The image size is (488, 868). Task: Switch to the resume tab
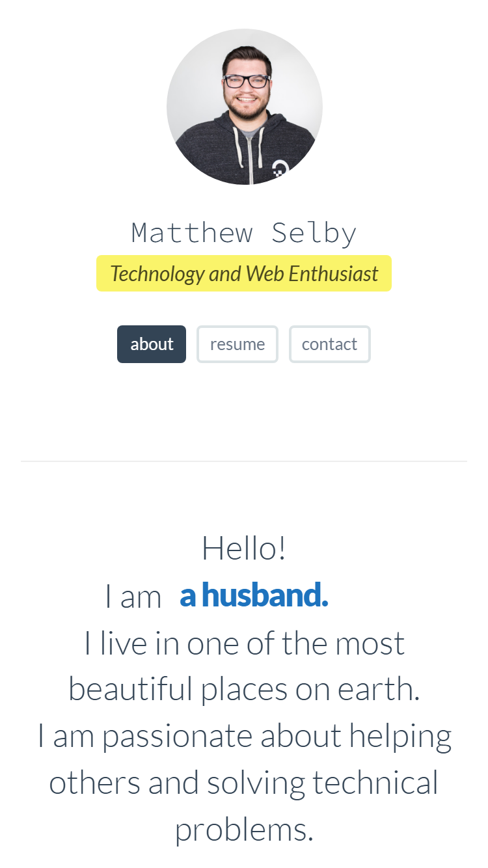click(x=237, y=344)
